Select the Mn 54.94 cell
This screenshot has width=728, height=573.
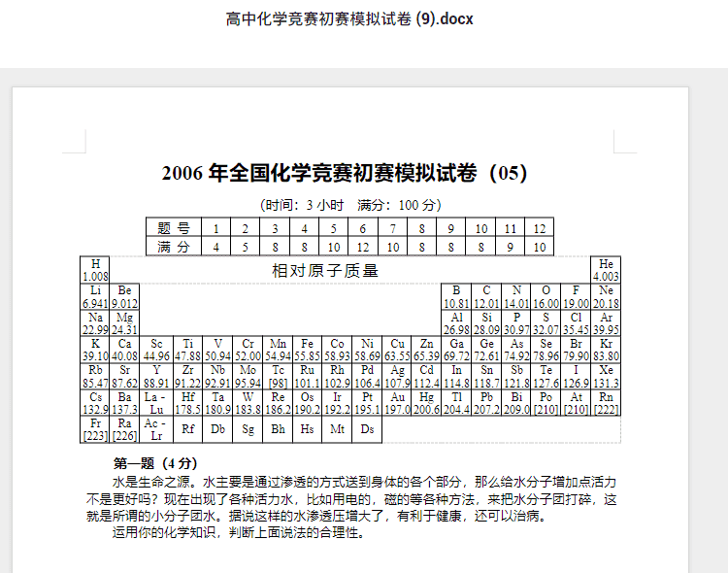[278, 350]
